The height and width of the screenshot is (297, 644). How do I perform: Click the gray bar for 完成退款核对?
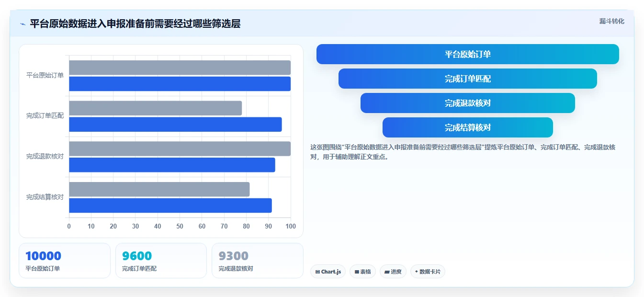point(180,148)
